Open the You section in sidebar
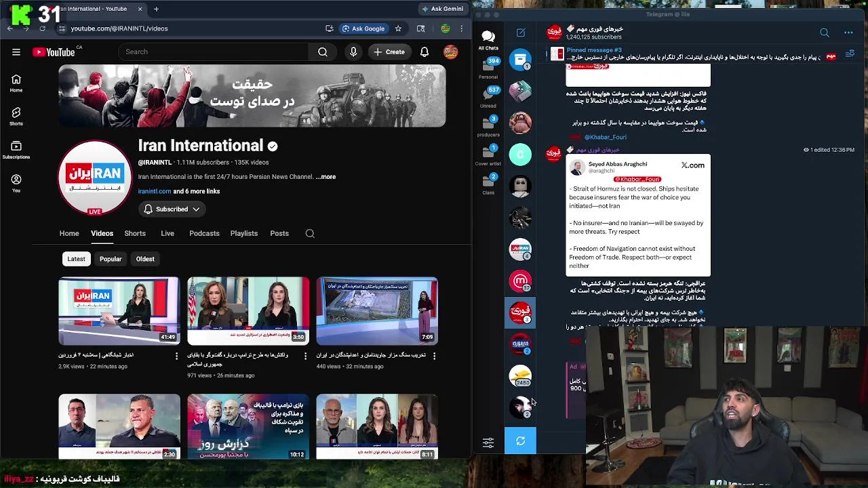Screen dimensions: 868x488 click(16, 183)
